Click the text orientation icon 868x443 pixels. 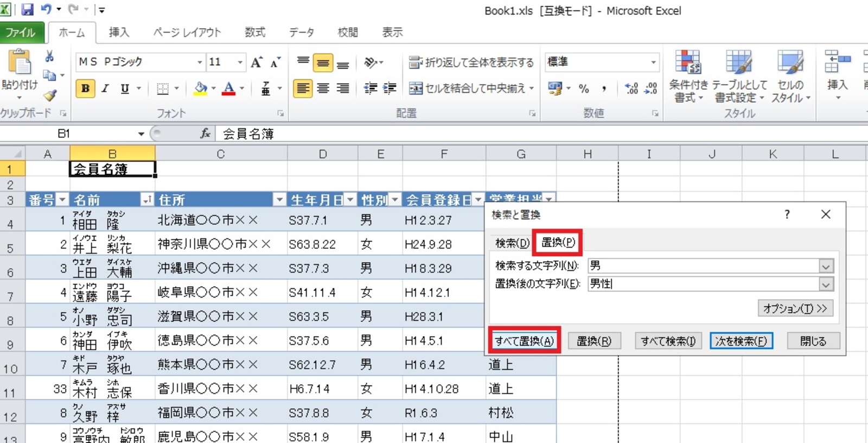tap(371, 62)
